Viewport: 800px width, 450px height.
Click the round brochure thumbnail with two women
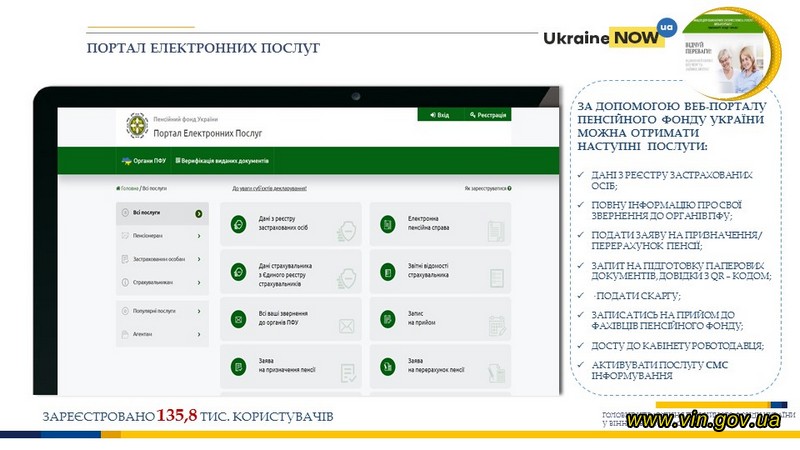731,54
